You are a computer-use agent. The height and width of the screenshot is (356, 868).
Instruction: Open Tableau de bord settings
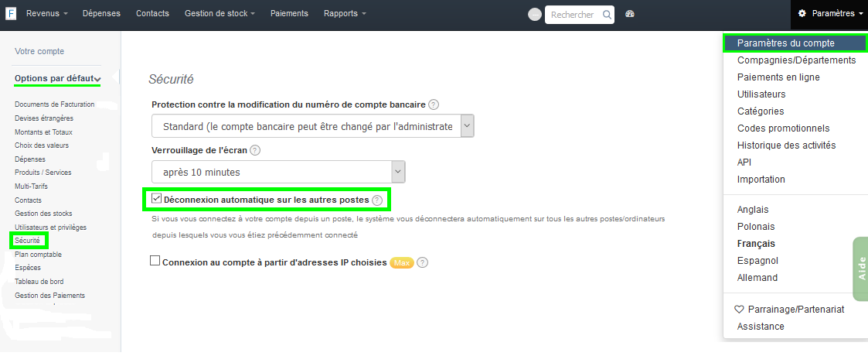click(39, 282)
